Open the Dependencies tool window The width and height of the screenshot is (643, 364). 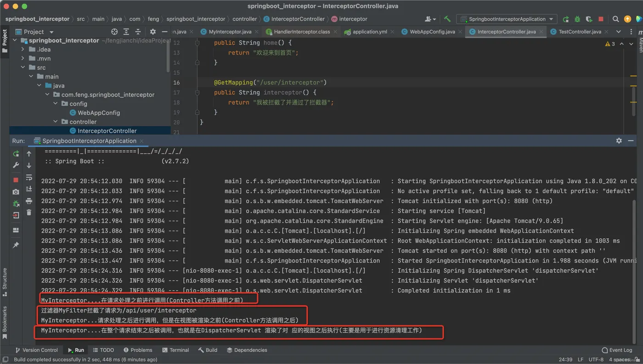(247, 350)
